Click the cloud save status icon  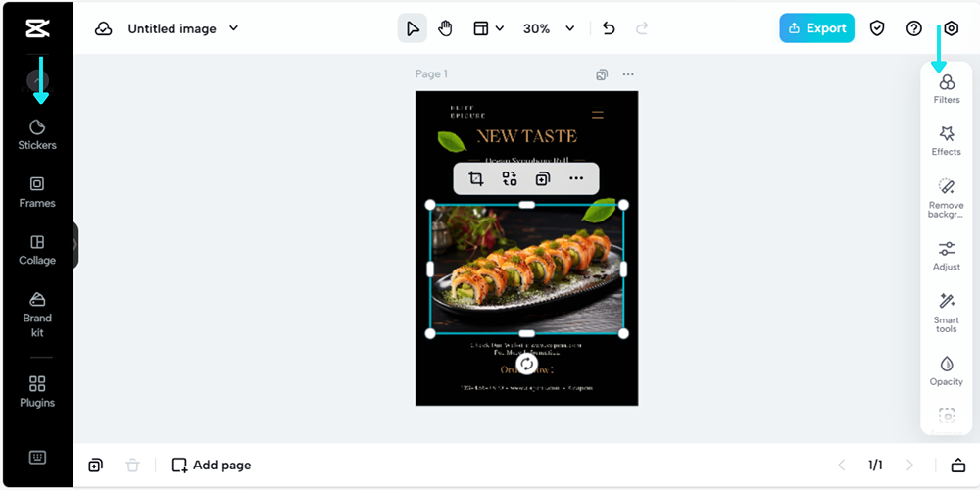click(103, 28)
